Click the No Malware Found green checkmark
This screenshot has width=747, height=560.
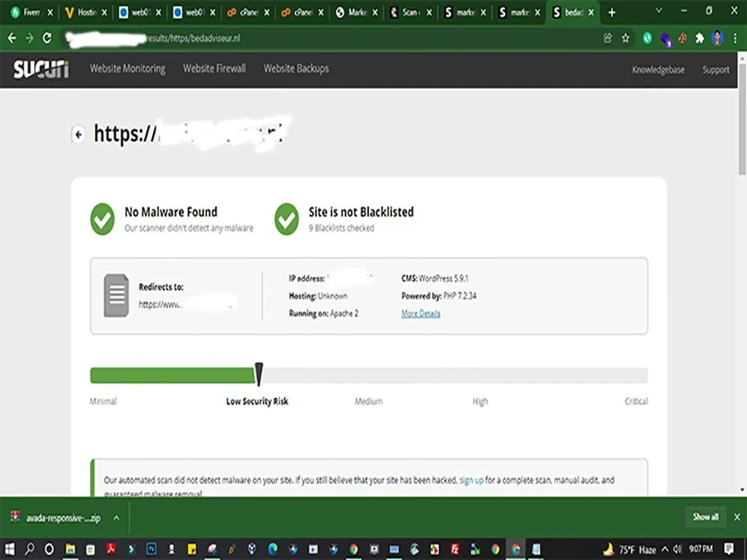point(102,219)
